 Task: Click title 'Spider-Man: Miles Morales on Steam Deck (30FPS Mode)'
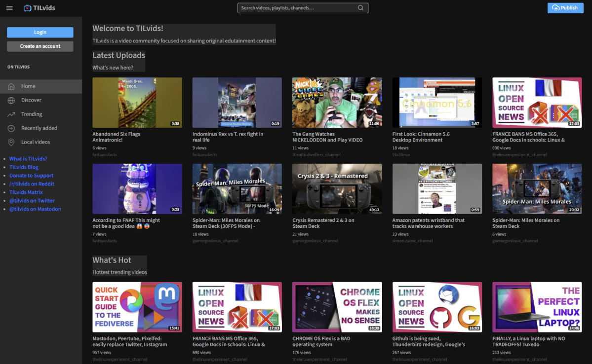[226, 223]
